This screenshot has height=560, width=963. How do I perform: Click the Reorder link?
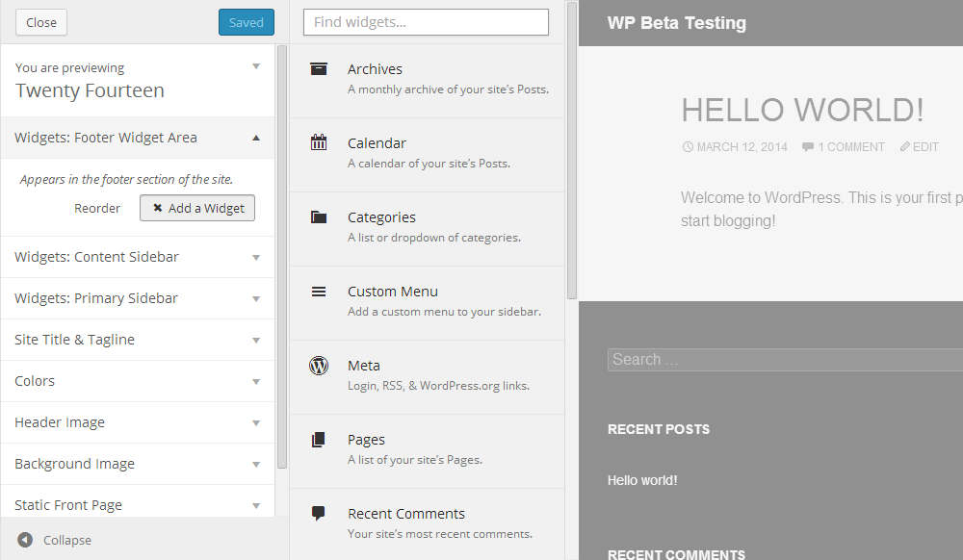click(x=97, y=209)
